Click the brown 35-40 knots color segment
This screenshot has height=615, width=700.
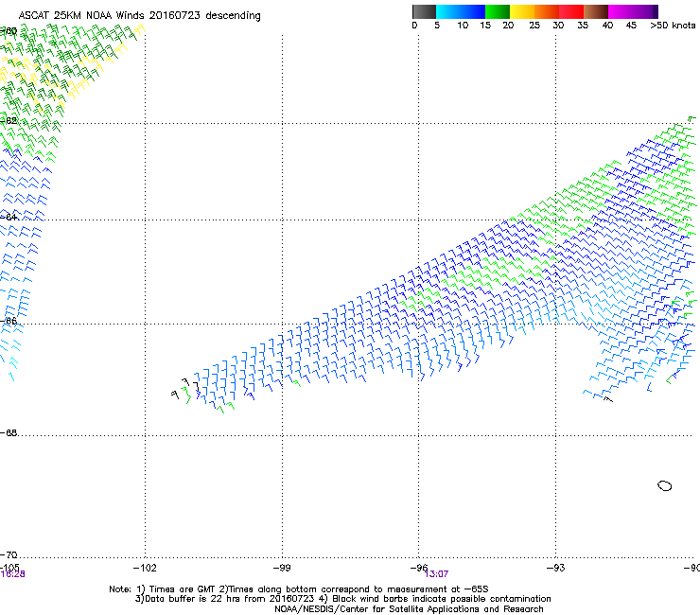596,11
